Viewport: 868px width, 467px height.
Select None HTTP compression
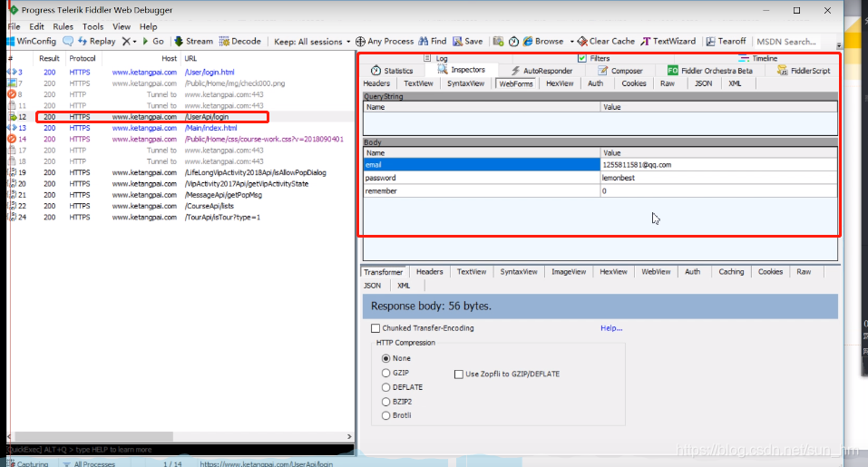pos(385,358)
